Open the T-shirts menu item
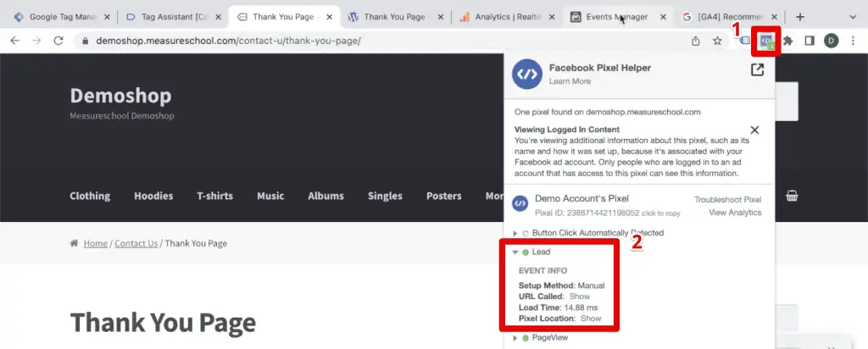This screenshot has height=349, width=868. point(214,196)
